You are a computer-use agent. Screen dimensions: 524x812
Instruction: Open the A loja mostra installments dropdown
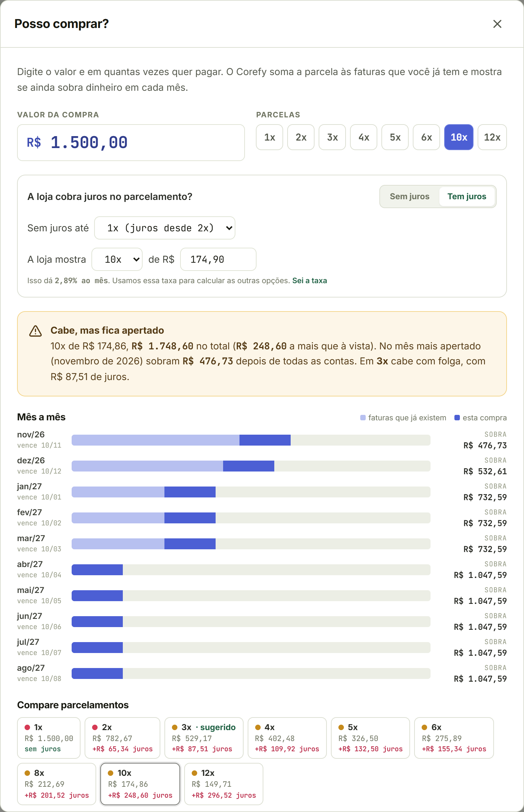click(117, 259)
